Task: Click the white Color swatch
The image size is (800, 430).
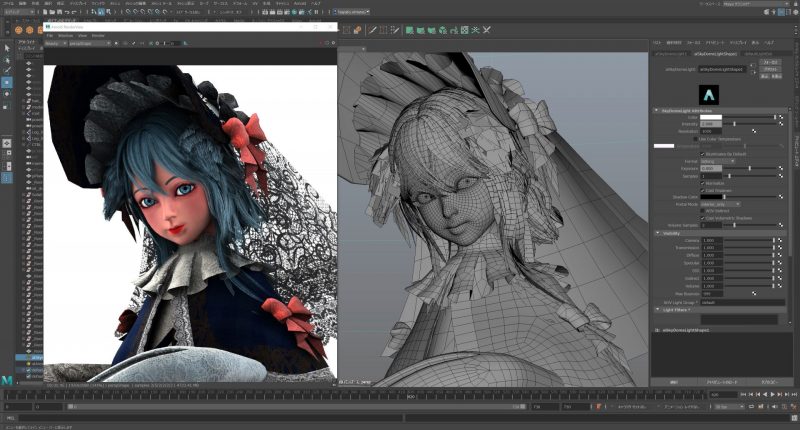Action: (711, 117)
